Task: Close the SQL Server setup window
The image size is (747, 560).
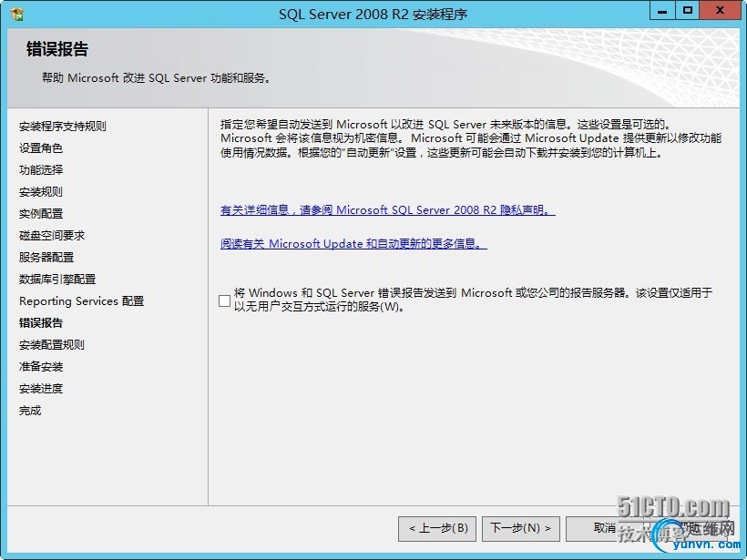Action: coord(720,11)
